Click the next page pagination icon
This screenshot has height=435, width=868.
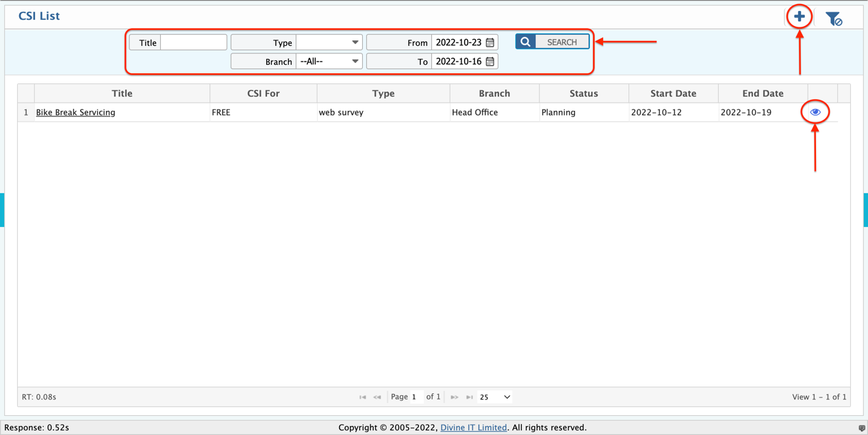click(455, 397)
